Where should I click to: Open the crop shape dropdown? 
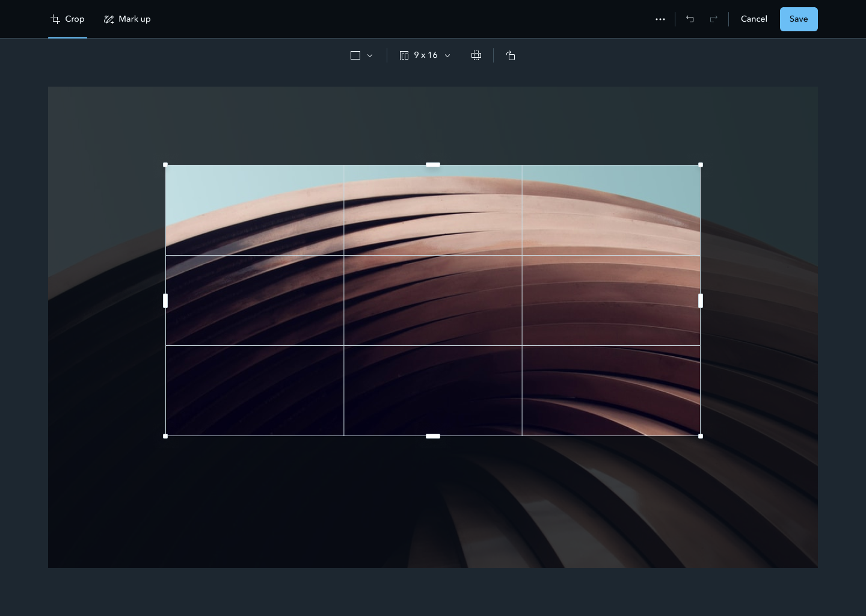click(x=370, y=55)
